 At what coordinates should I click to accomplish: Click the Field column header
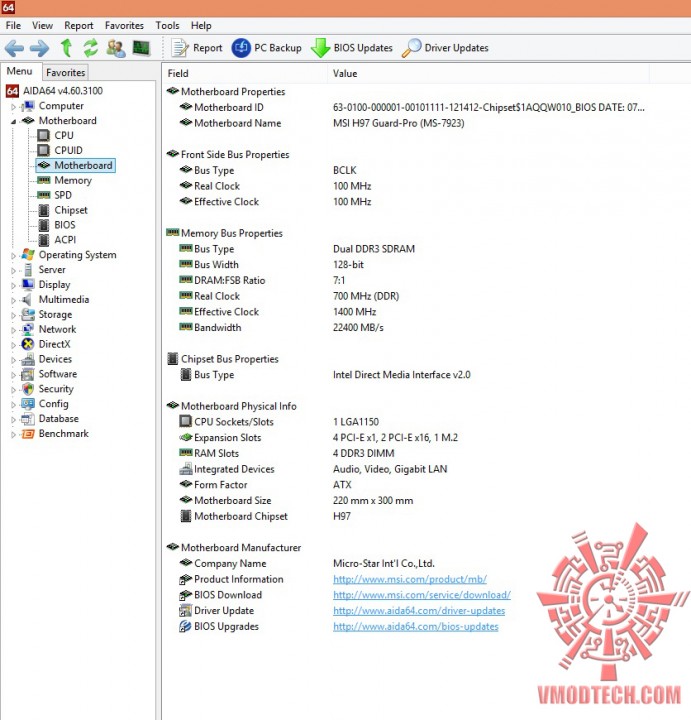tap(245, 73)
